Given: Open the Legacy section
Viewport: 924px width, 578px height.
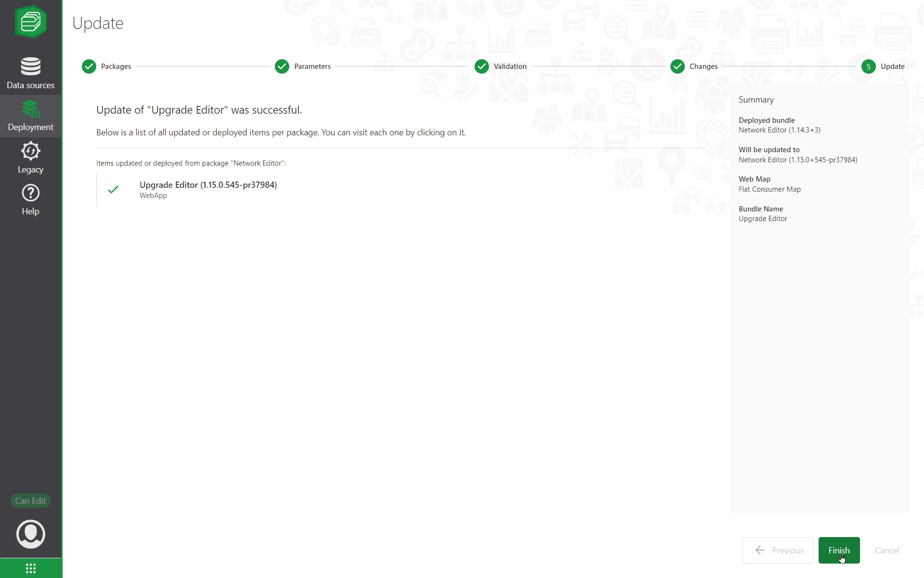Looking at the screenshot, I should click(x=30, y=158).
